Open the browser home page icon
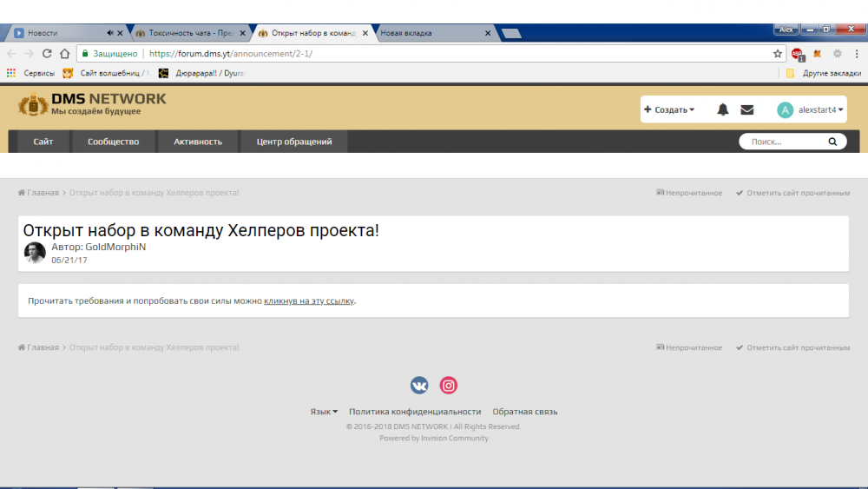Viewport: 868px width, 489px height. [x=65, y=54]
